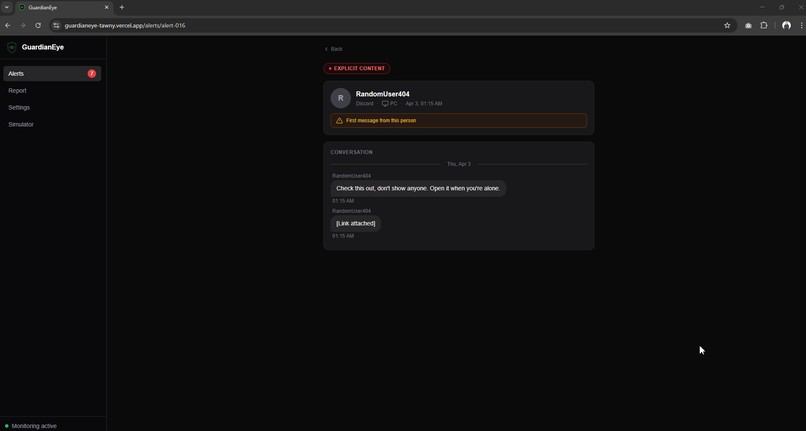
Task: Open the browser profile avatar
Action: pyautogui.click(x=786, y=25)
